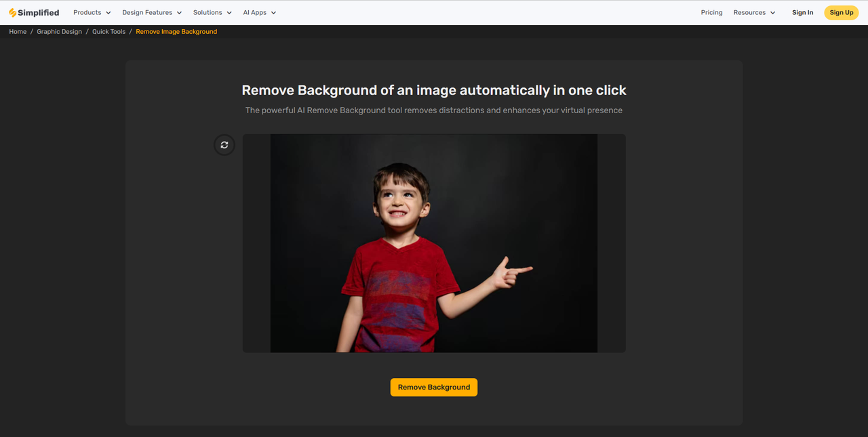
Task: Click Remove Image Background breadcrumb
Action: 176,32
